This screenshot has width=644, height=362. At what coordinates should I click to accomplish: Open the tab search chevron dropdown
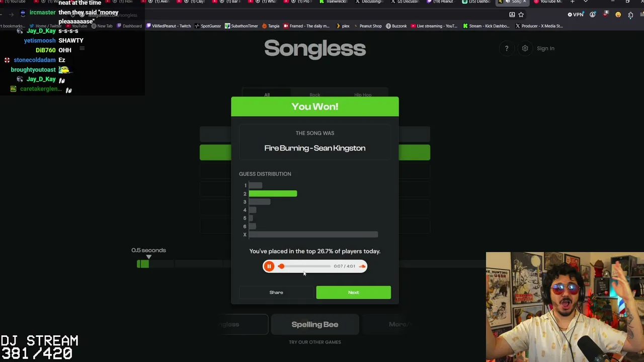(585, 2)
